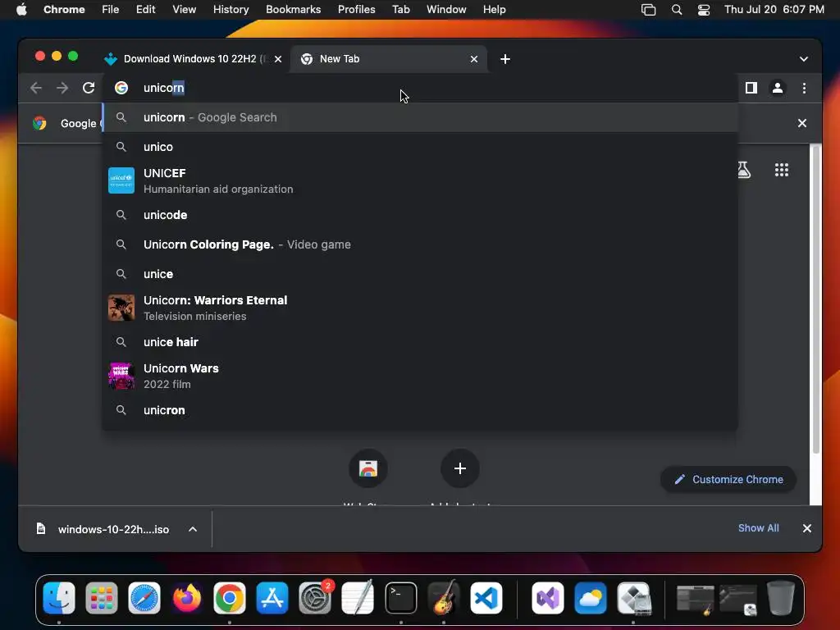840x630 pixels.
Task: Open Control Center in menu bar
Action: click(x=703, y=10)
